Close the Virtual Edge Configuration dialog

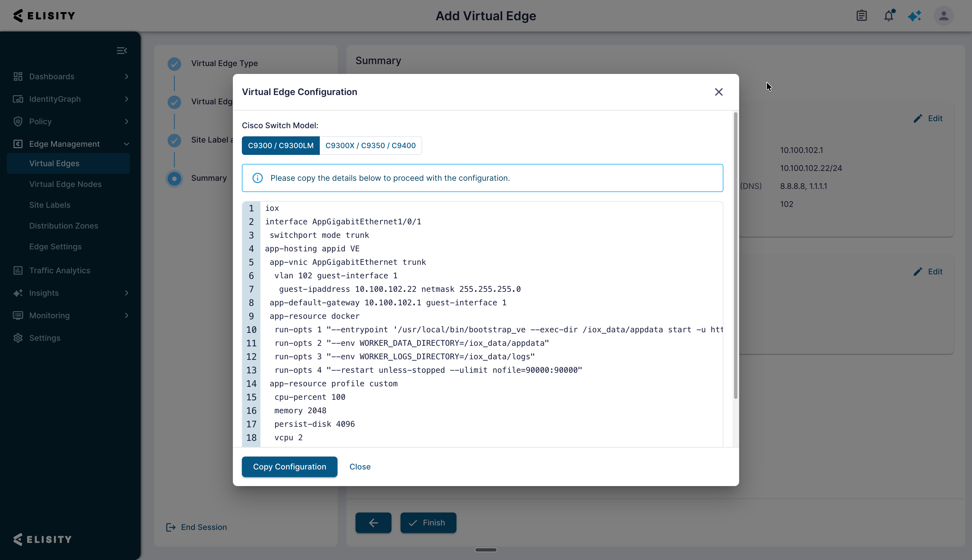tap(718, 92)
